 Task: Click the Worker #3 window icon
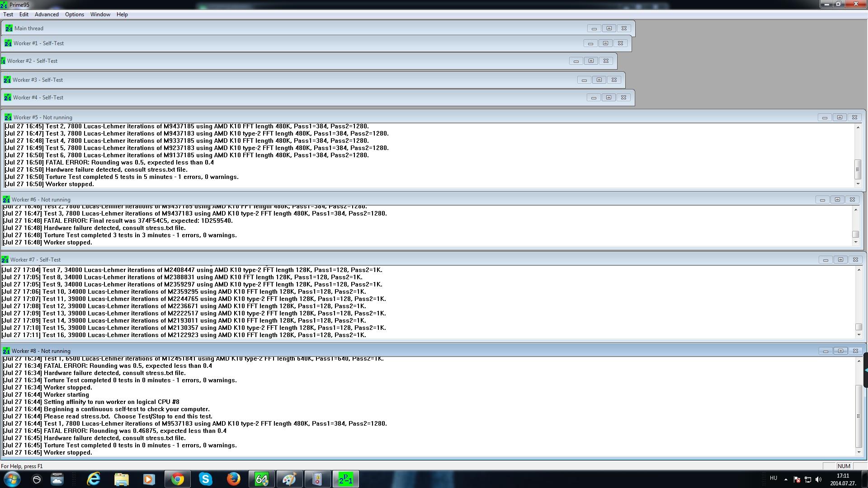7,80
